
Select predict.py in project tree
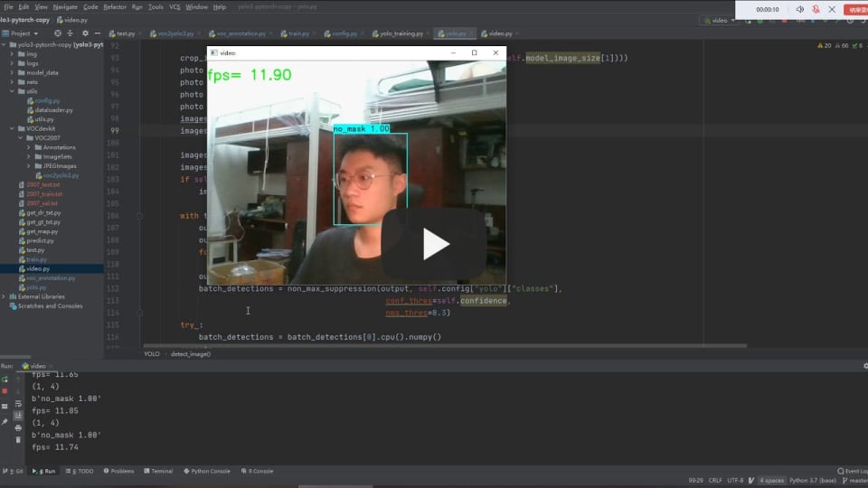tap(36, 241)
